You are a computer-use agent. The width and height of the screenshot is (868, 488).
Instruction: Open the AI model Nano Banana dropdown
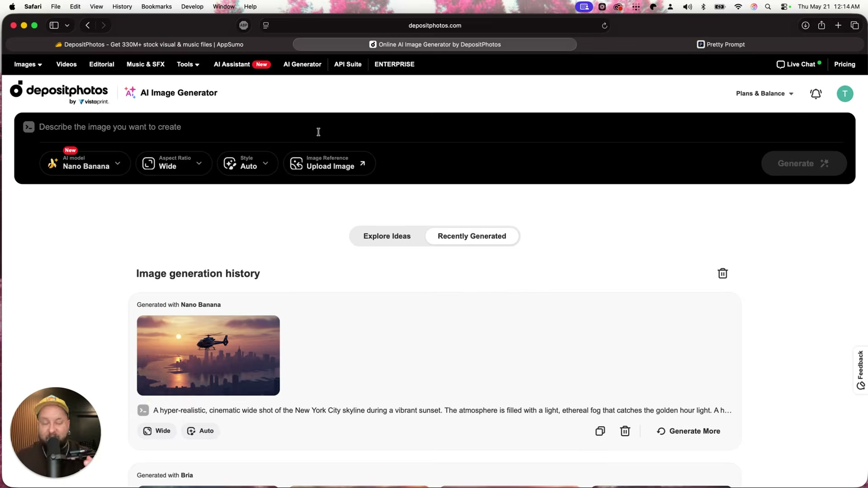[85, 163]
